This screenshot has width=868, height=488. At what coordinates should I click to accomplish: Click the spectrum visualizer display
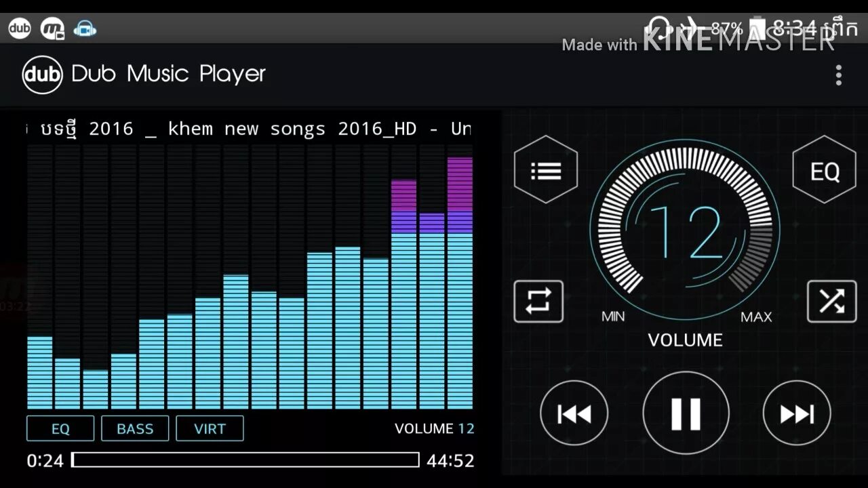coord(250,277)
